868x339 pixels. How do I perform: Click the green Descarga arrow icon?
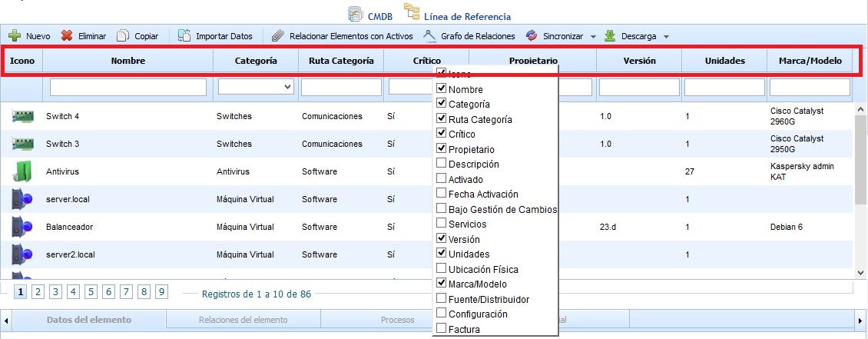click(x=610, y=36)
